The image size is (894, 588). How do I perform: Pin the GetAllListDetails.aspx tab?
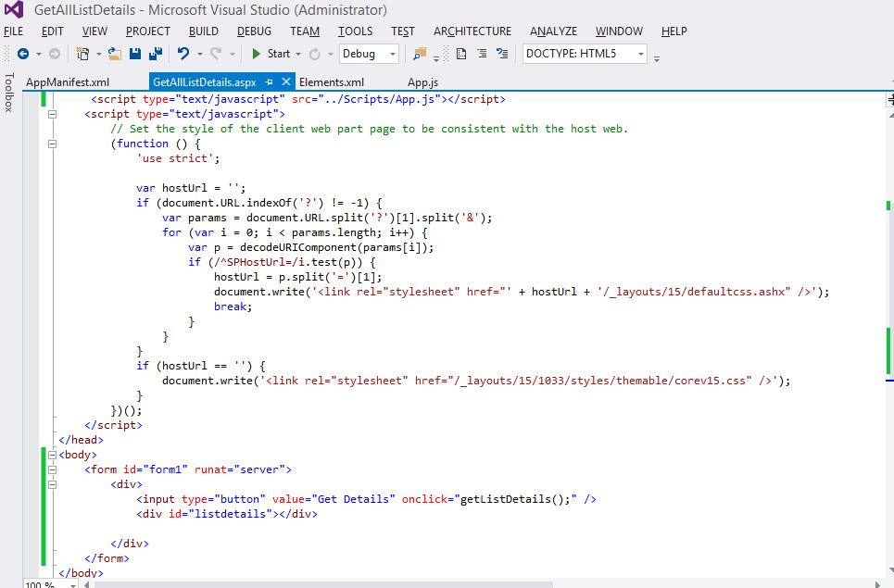pyautogui.click(x=269, y=82)
